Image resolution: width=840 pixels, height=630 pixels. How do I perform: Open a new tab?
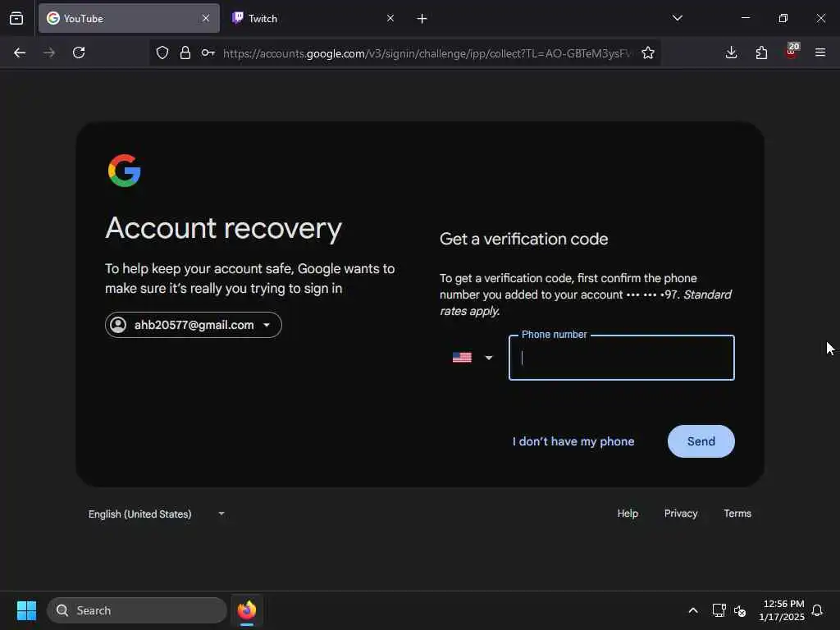tap(422, 19)
